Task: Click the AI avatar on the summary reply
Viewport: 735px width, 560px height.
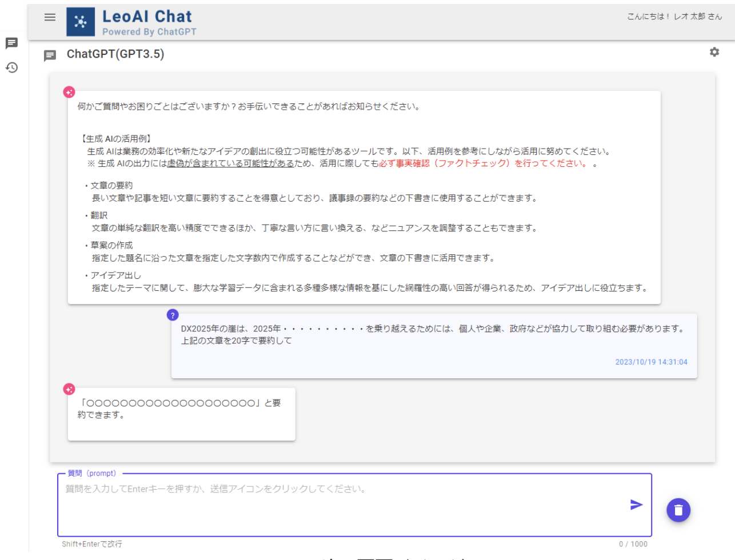Action: pos(69,389)
